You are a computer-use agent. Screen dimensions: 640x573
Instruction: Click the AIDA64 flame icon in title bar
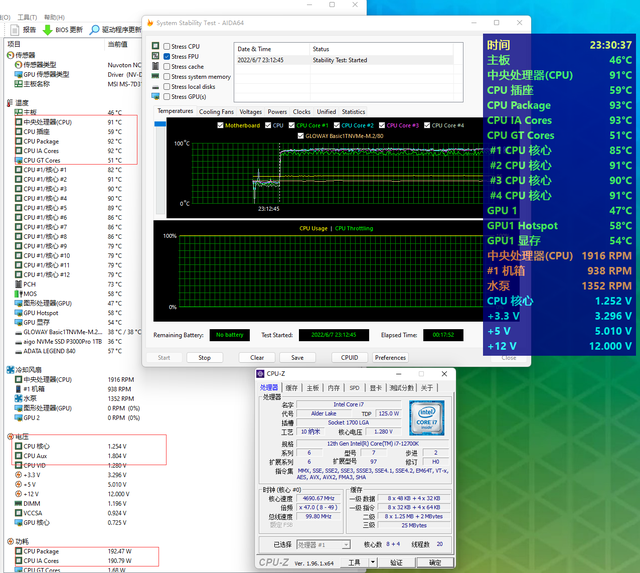click(150, 24)
